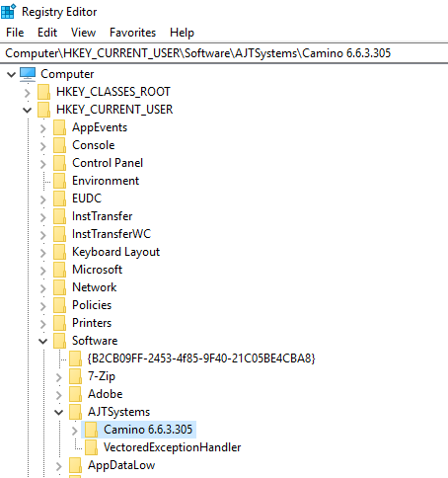Select the Computer tree label

coord(67,74)
